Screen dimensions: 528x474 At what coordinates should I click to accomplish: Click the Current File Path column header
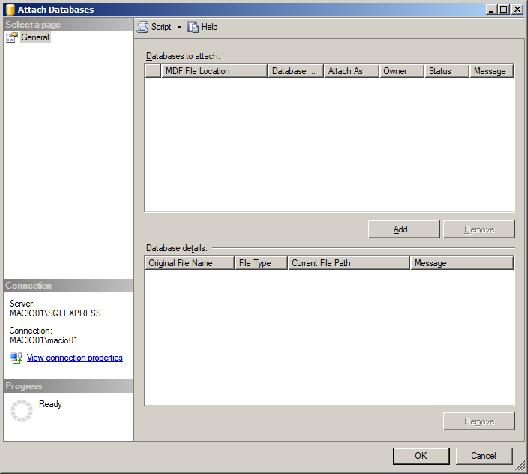[x=349, y=263]
